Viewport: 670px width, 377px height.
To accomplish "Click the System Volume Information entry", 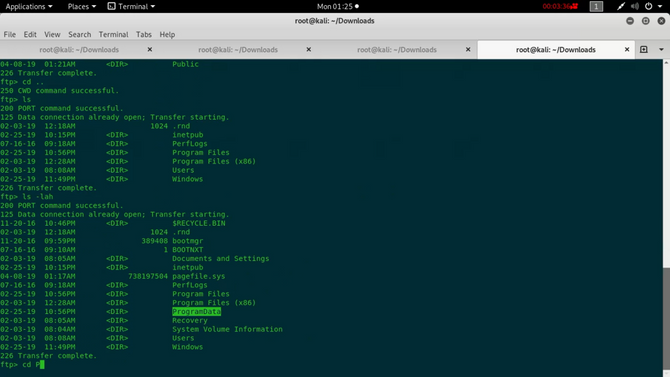I will pyautogui.click(x=227, y=329).
